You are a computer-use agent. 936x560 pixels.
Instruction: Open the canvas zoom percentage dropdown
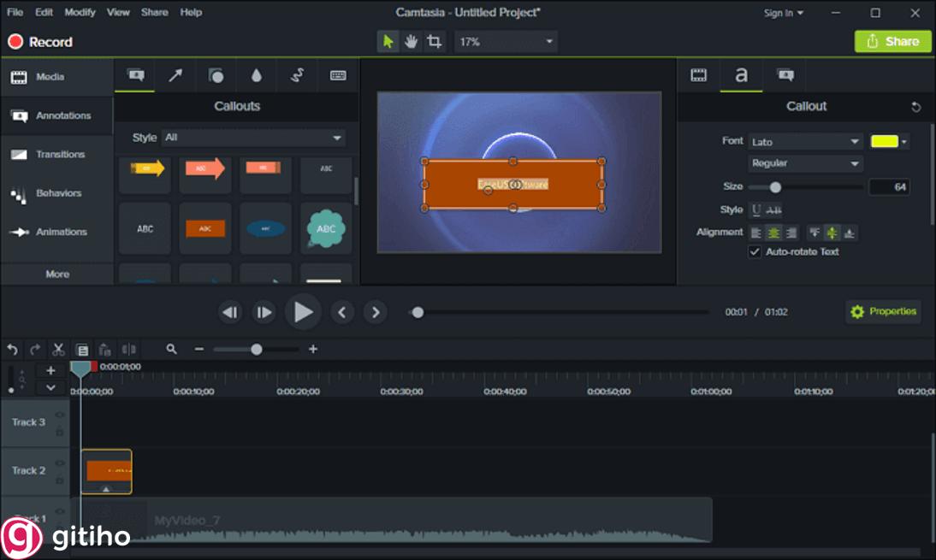click(x=505, y=41)
